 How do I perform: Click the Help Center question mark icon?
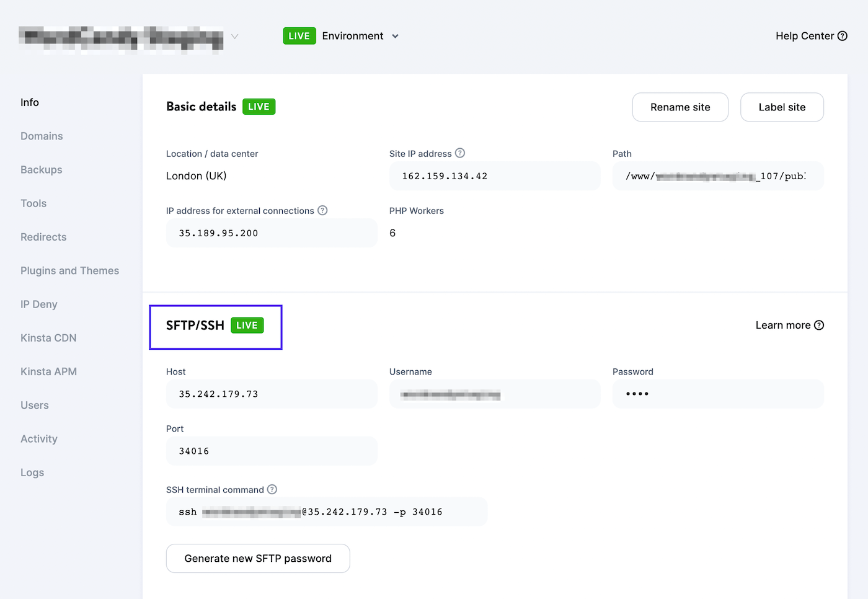click(x=843, y=35)
